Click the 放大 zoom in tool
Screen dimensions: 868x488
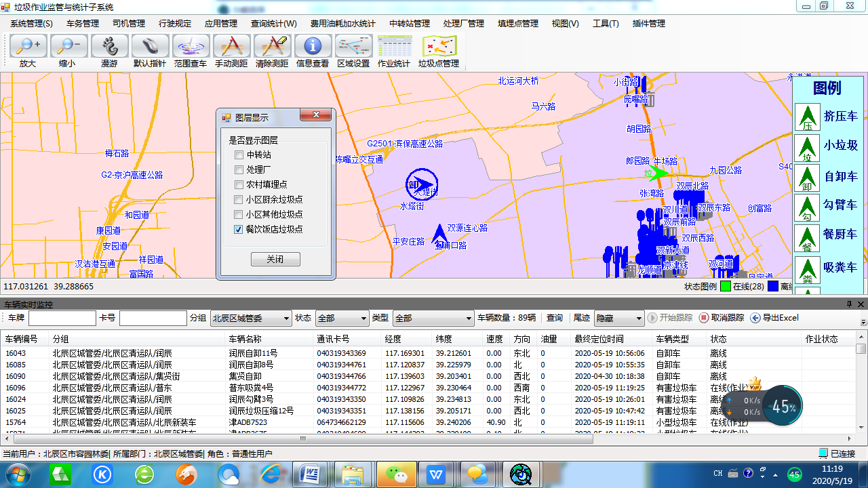[28, 47]
